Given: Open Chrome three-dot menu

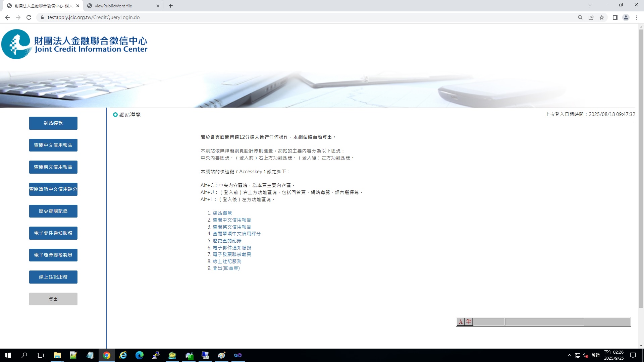Looking at the screenshot, I should pyautogui.click(x=637, y=17).
